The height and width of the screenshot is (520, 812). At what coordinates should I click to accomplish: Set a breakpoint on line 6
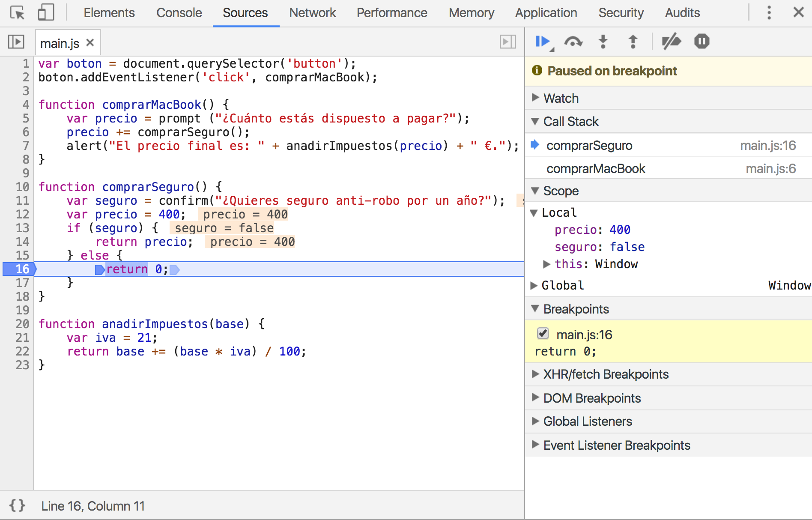pyautogui.click(x=26, y=132)
